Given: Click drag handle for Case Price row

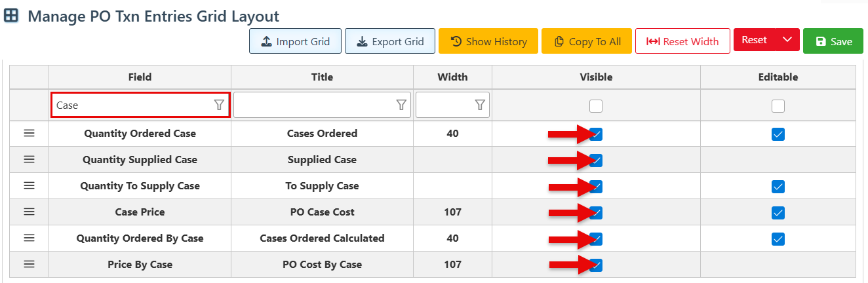Looking at the screenshot, I should click(29, 212).
